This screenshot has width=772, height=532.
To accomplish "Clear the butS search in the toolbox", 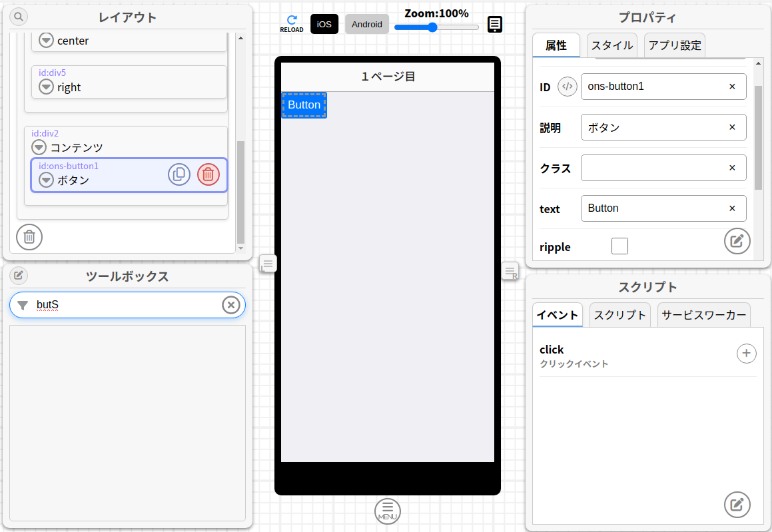I will 231,304.
